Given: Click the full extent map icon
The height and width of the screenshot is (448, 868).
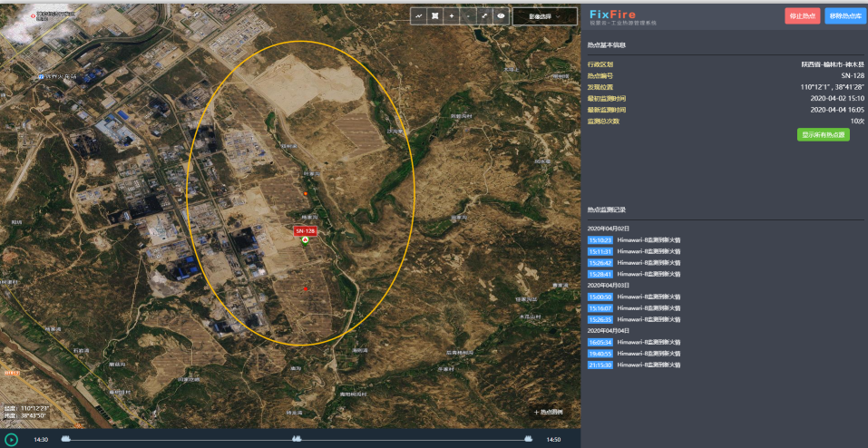Looking at the screenshot, I should [435, 16].
